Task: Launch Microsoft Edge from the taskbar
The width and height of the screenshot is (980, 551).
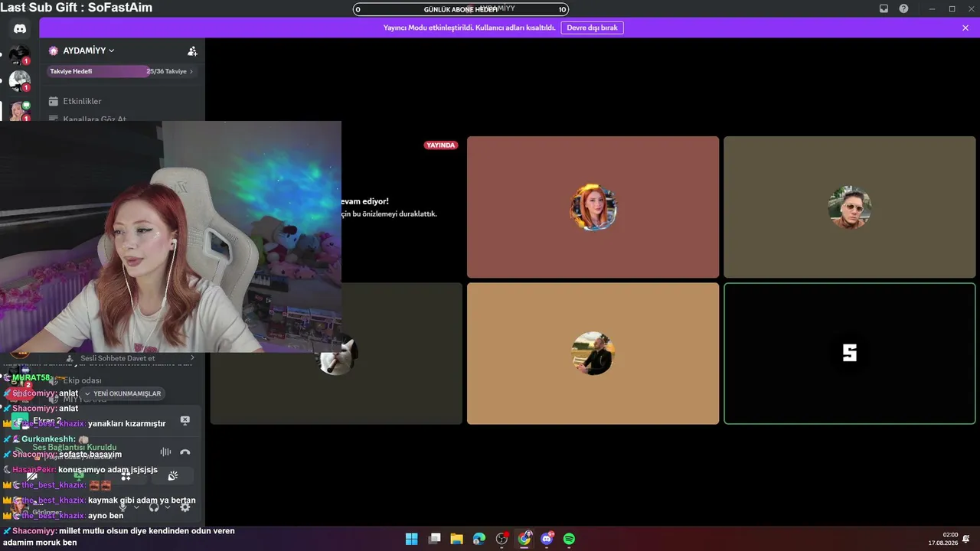Action: point(479,539)
